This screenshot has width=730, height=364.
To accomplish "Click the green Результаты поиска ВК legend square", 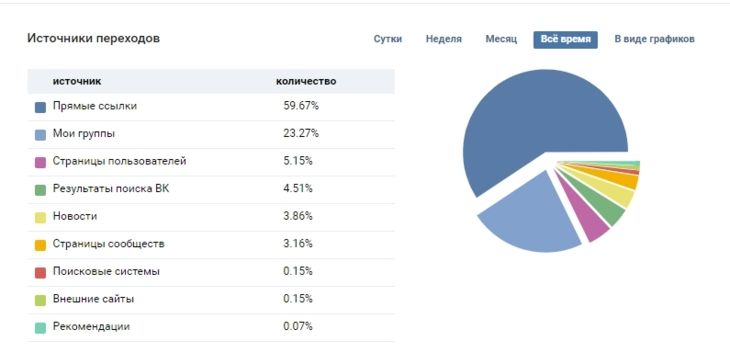I will 41,189.
